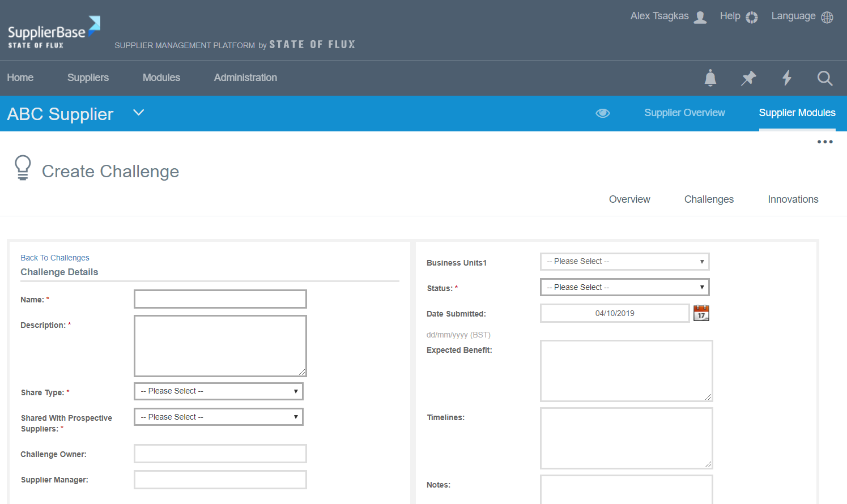The width and height of the screenshot is (847, 504).
Task: Open the Status dropdown
Action: tap(624, 287)
